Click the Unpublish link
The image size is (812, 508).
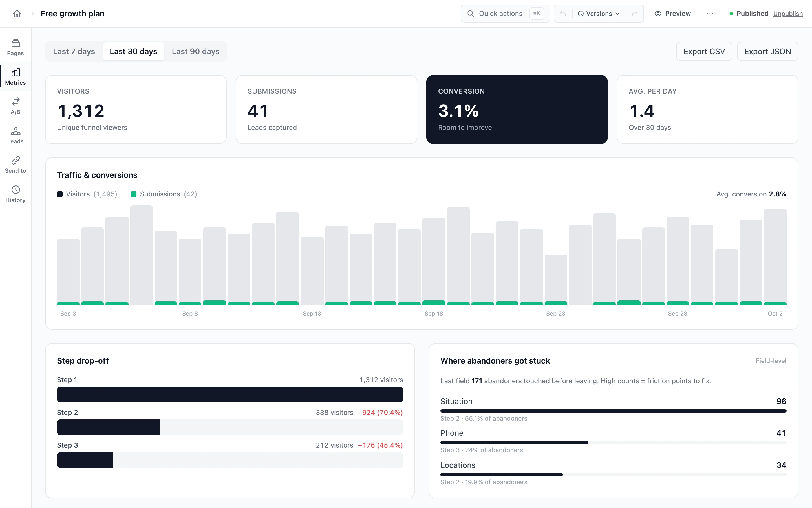click(788, 14)
